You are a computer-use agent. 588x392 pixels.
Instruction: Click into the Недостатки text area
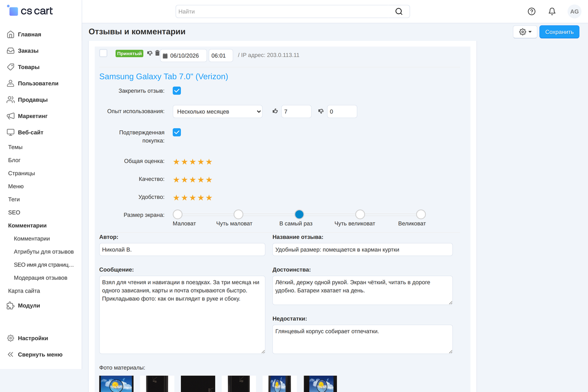[x=363, y=339]
